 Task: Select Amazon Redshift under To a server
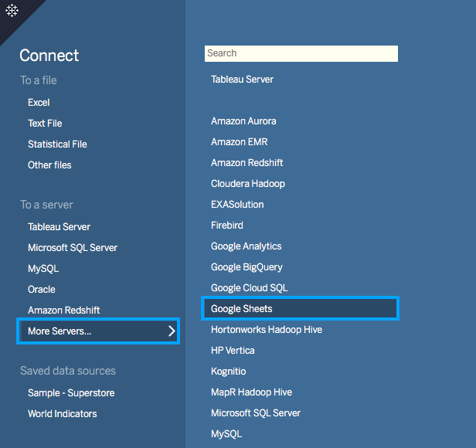[x=64, y=311]
